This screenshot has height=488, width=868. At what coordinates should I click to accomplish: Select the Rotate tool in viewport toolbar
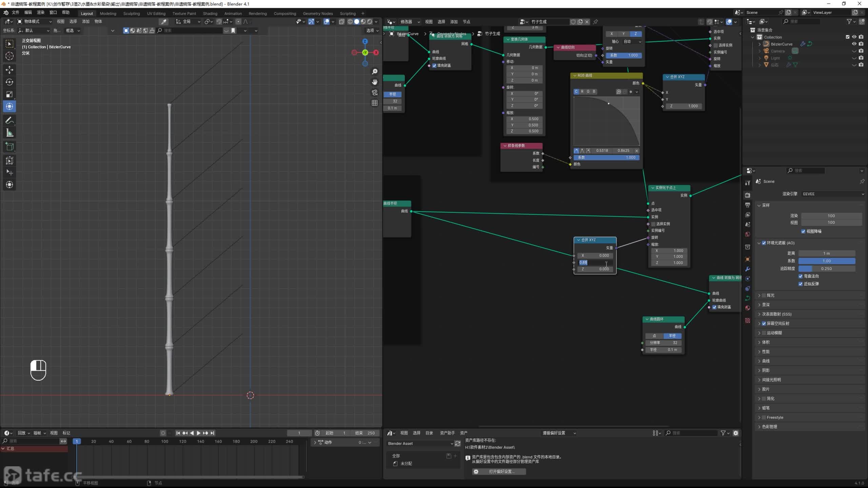click(9, 82)
